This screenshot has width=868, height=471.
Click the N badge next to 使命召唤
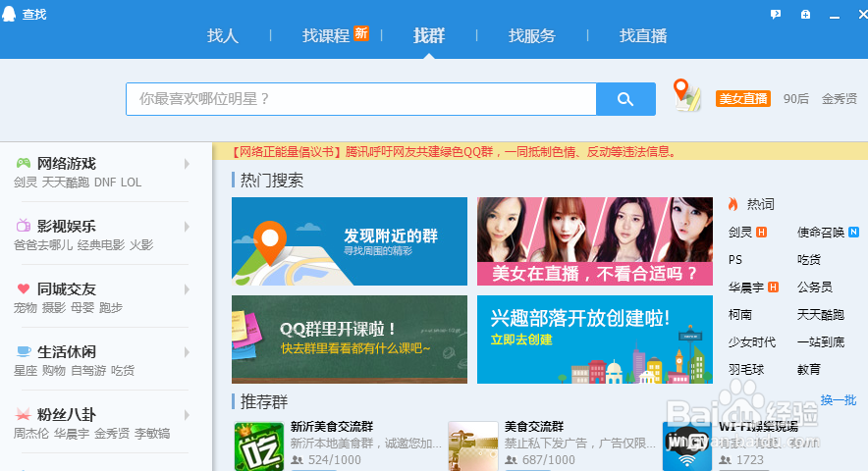pos(853,232)
